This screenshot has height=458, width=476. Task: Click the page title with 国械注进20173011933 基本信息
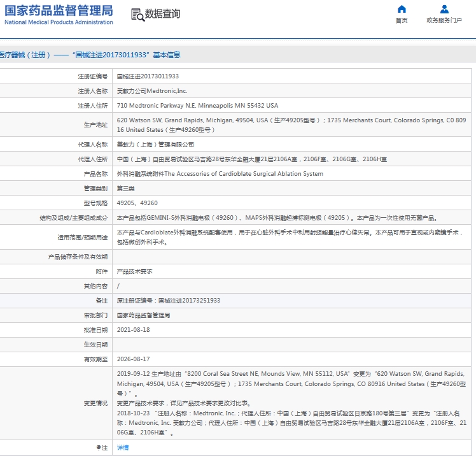pyautogui.click(x=90, y=55)
